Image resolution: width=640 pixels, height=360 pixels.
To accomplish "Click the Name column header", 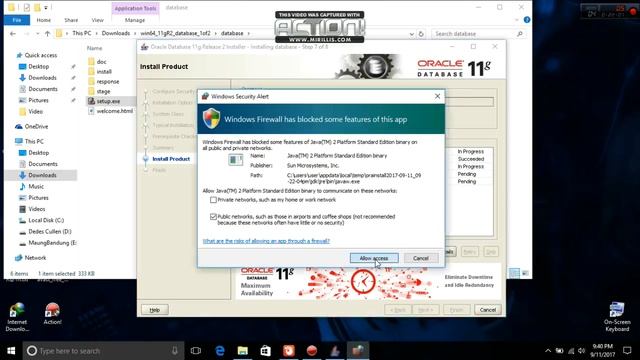I will coord(95,48).
